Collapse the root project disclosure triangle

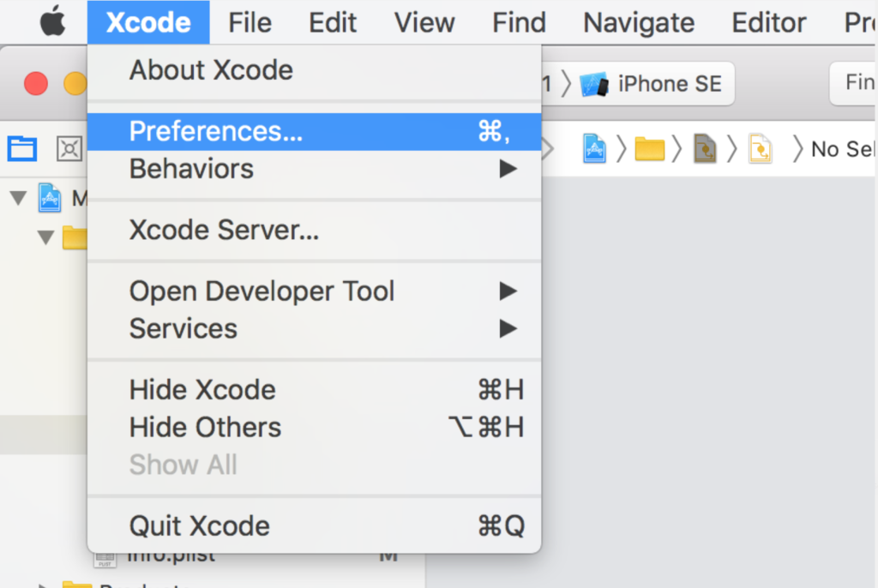18,199
